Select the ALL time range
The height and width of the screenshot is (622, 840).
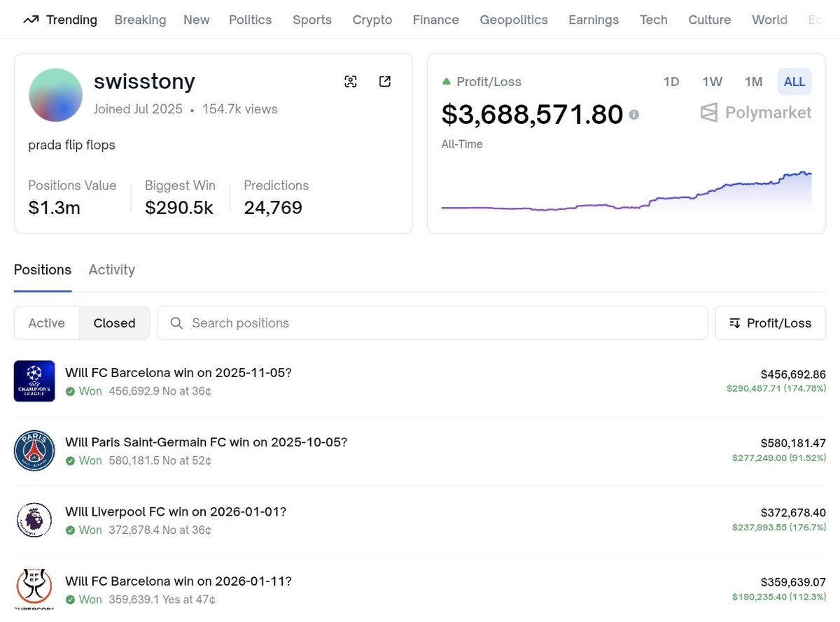(794, 82)
